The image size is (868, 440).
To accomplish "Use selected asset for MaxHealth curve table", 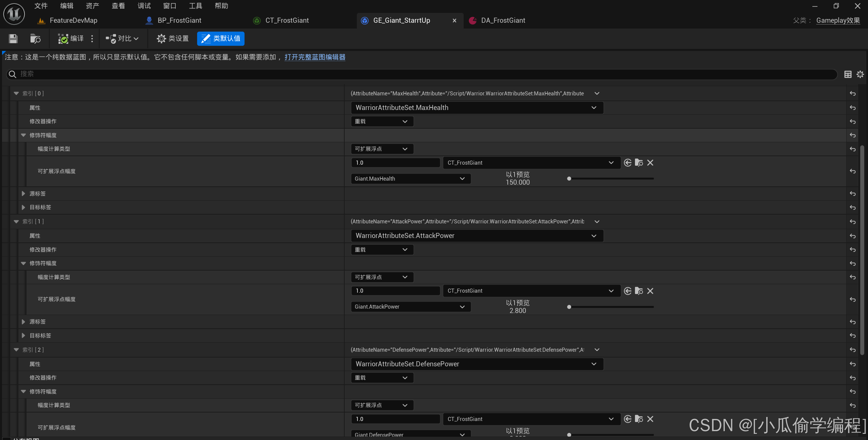I will coord(628,163).
